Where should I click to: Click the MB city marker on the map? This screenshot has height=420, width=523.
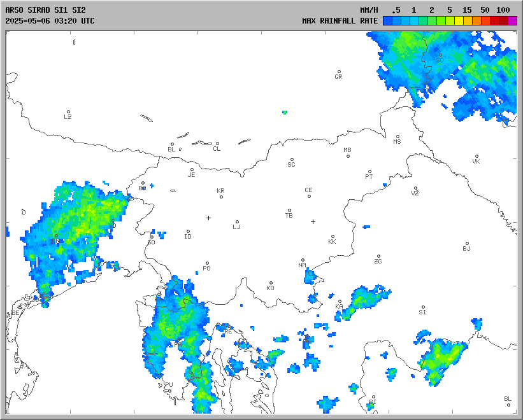pos(348,156)
